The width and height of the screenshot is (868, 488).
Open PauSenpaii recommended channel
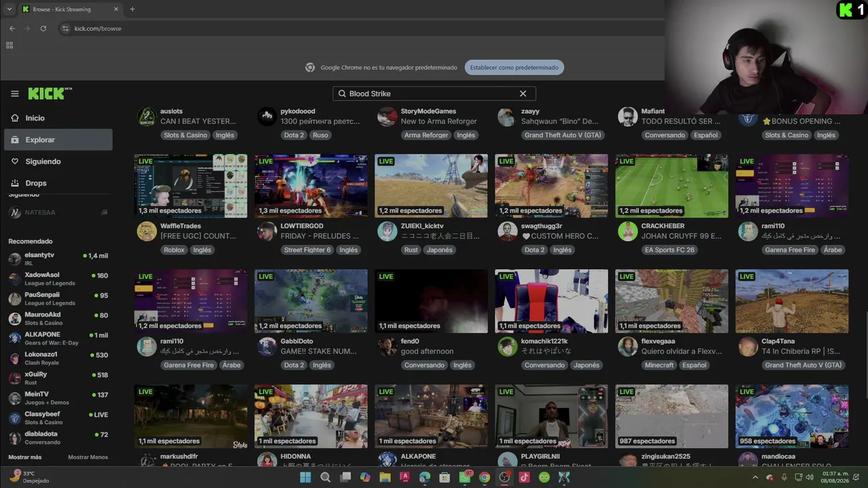coord(58,298)
